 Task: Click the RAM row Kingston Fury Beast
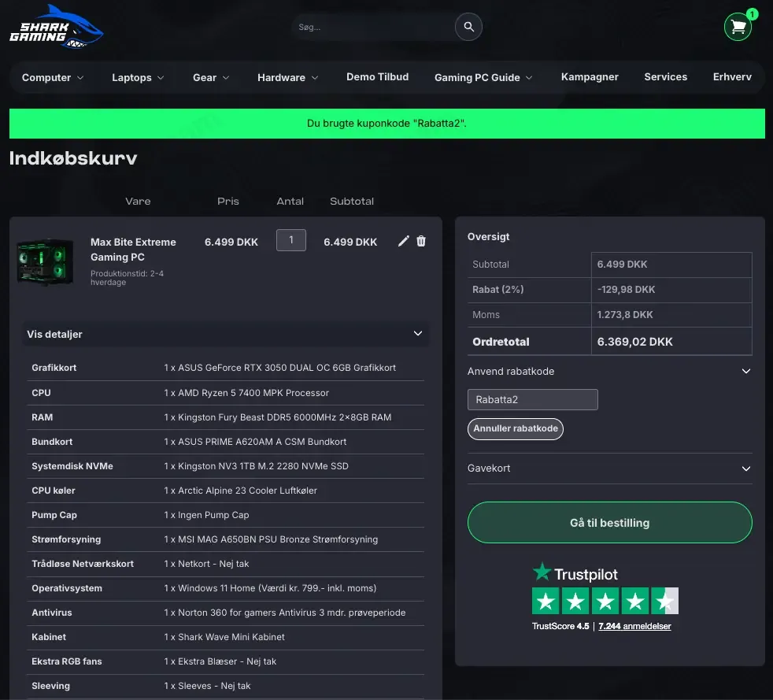pos(225,417)
